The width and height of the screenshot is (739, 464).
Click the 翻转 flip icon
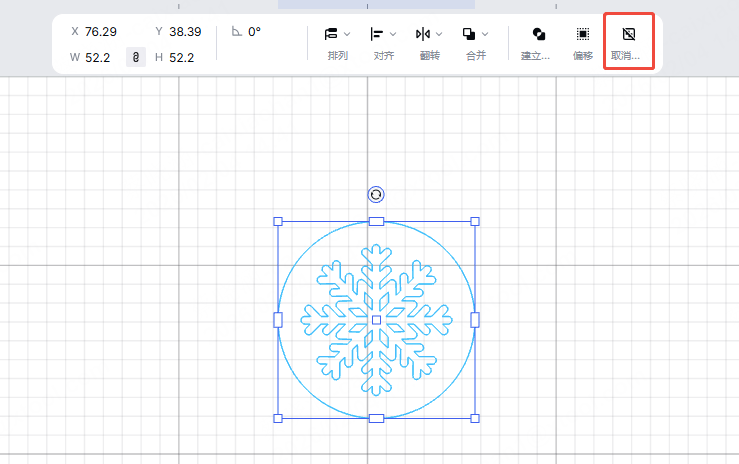(x=423, y=34)
